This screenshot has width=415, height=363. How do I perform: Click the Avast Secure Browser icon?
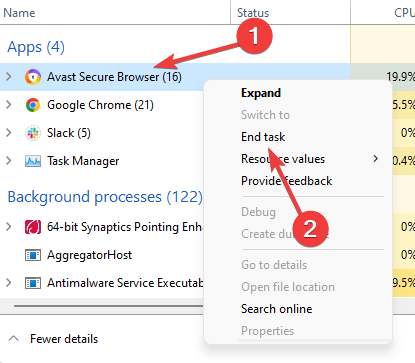(33, 77)
